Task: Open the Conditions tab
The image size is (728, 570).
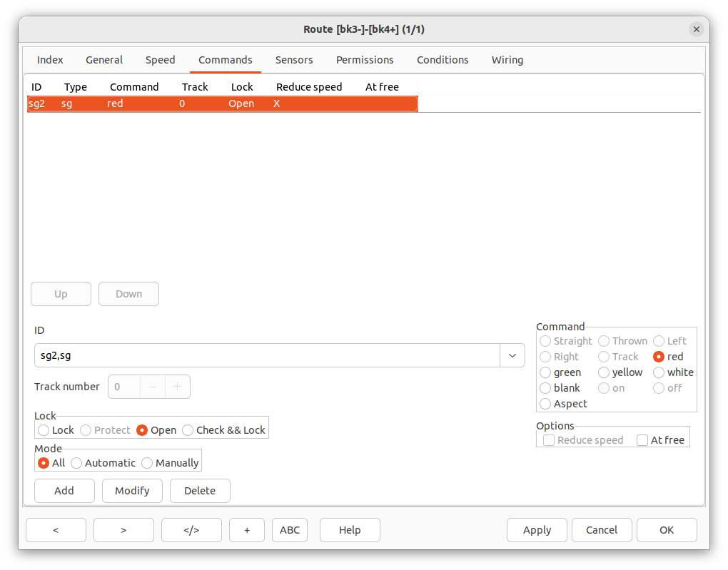Action: (x=443, y=60)
